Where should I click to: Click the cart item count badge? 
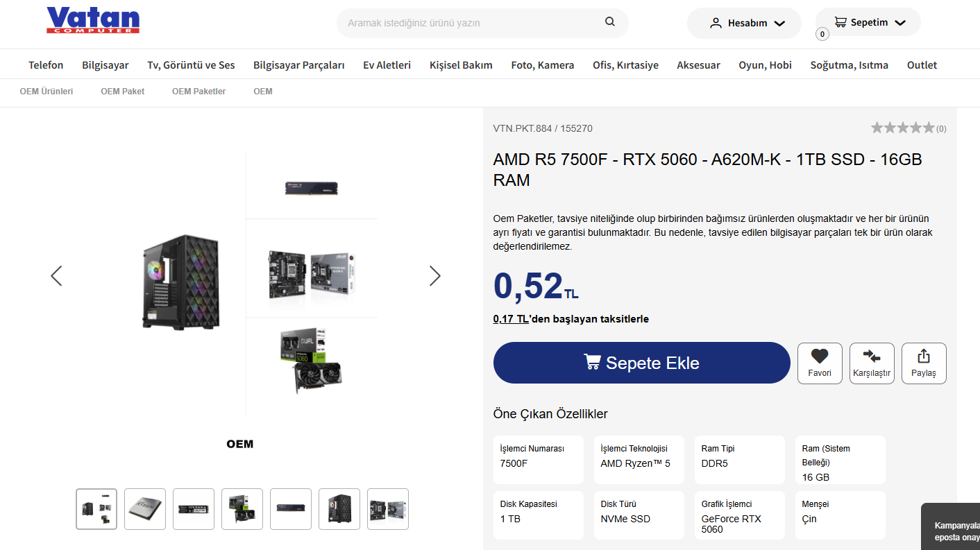(822, 34)
